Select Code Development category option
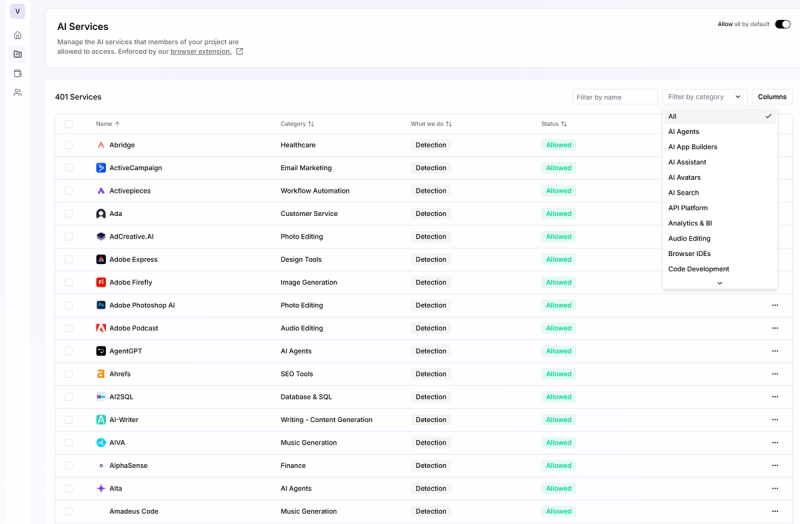 tap(720, 269)
